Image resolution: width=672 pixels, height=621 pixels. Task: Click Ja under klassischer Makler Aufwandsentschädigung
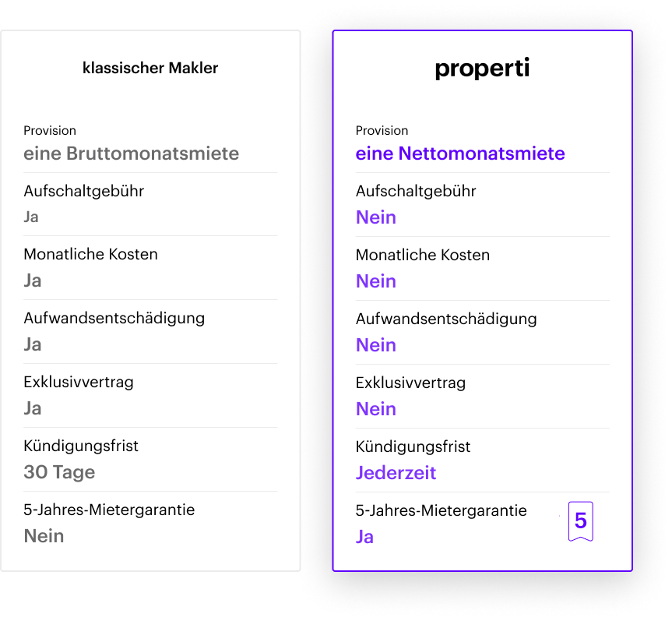click(x=33, y=344)
